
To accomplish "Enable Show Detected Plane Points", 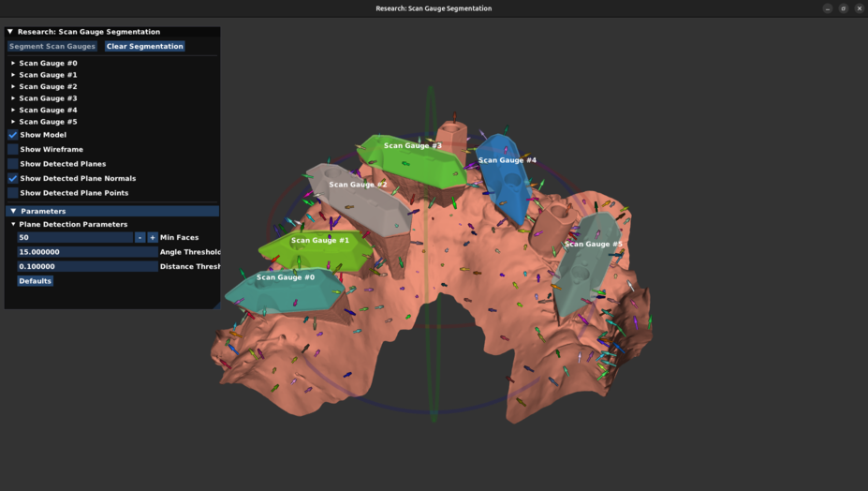I will [x=13, y=193].
